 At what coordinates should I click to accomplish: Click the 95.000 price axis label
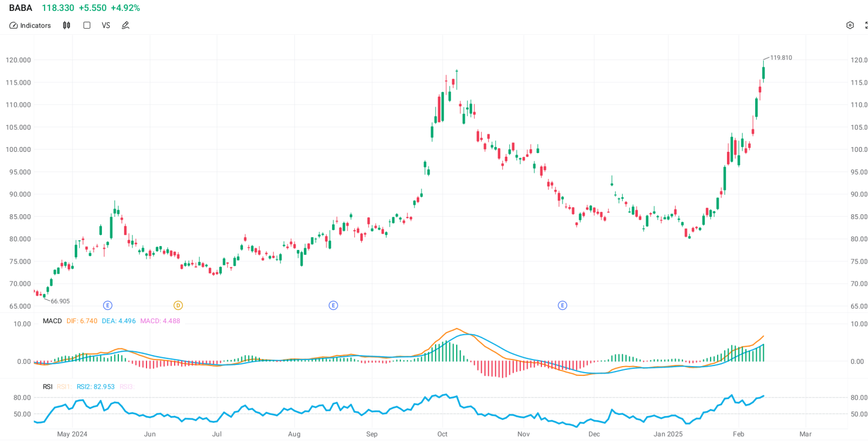pos(20,172)
